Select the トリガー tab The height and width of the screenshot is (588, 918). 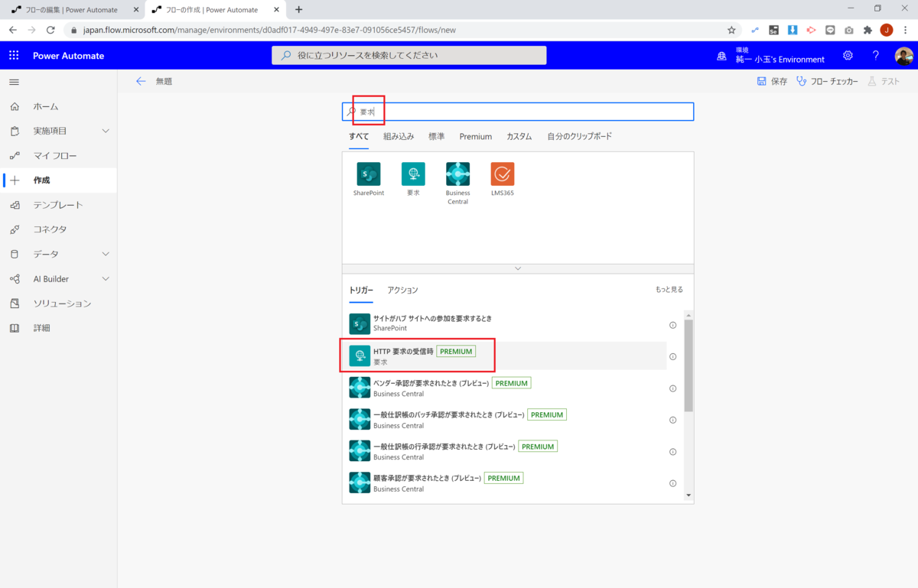(x=361, y=290)
